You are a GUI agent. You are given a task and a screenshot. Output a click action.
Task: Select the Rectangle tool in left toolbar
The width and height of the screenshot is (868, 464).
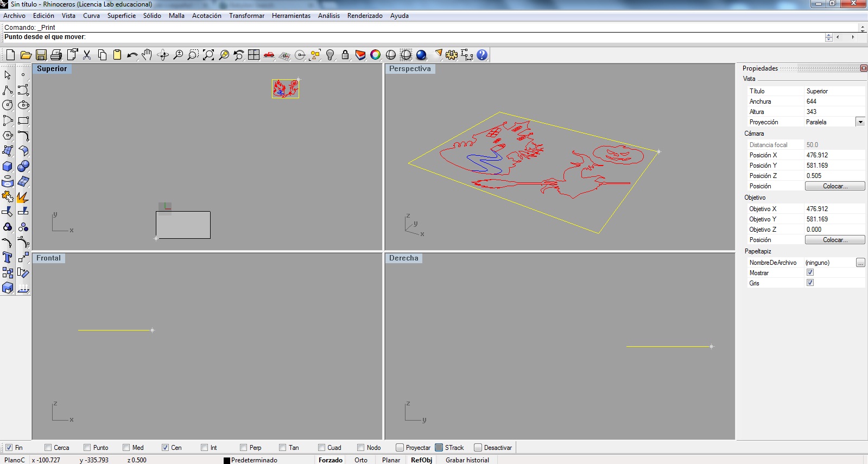point(23,120)
